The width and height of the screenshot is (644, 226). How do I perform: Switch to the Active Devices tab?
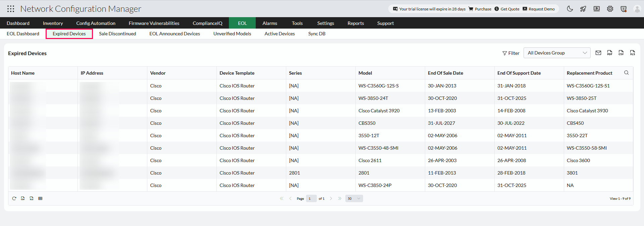pyautogui.click(x=280, y=34)
